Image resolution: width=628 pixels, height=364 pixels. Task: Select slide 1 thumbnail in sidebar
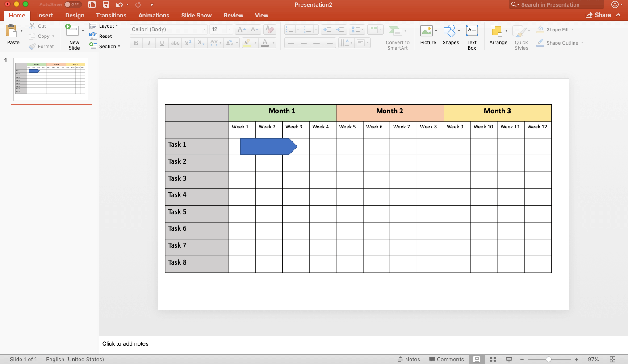point(51,79)
